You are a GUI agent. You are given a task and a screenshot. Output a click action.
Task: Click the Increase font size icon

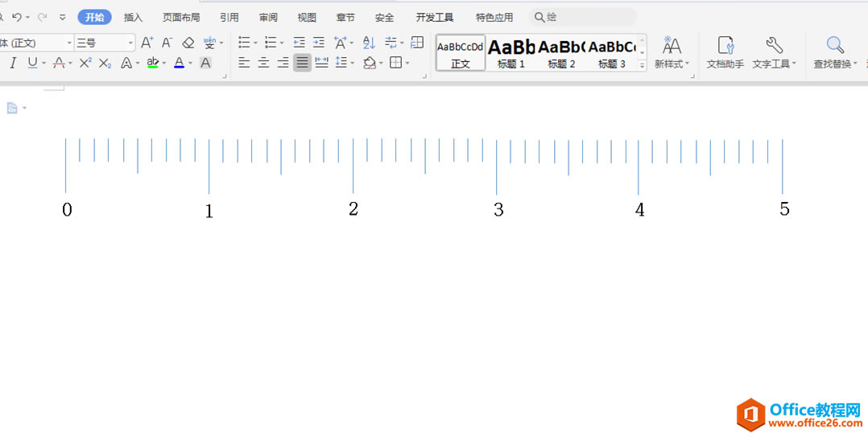(x=147, y=43)
